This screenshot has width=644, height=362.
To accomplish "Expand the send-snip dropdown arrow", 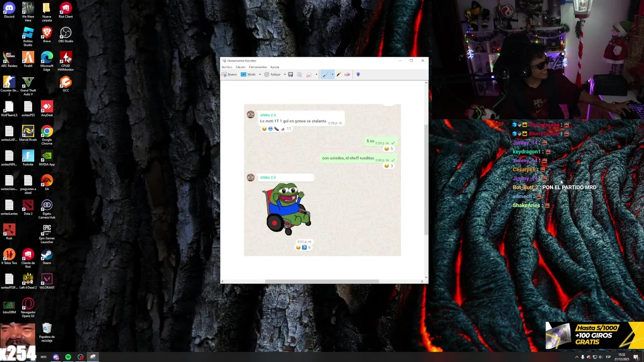I will tap(316, 74).
